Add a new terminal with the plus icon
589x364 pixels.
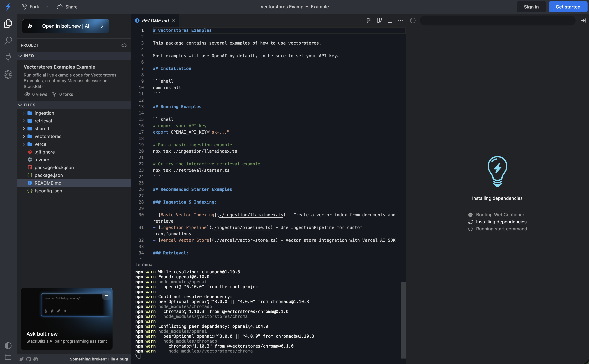400,264
